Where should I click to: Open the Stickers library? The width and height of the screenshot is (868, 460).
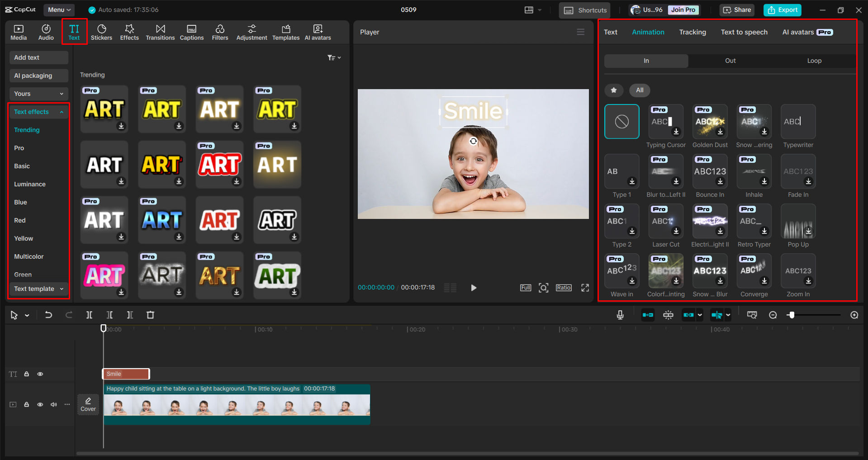pyautogui.click(x=101, y=32)
